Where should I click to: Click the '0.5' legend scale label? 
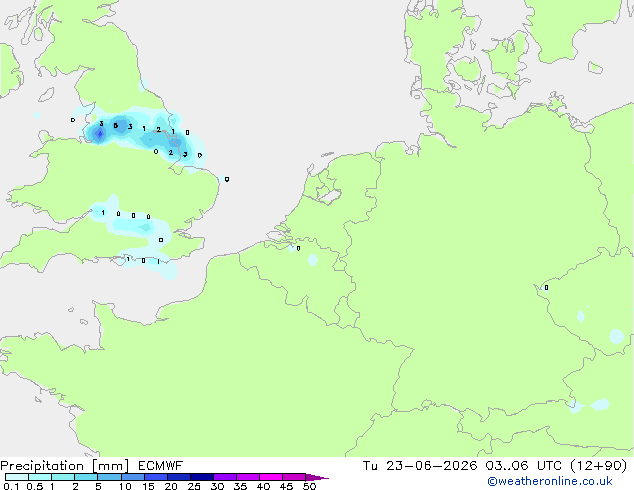pyautogui.click(x=35, y=486)
